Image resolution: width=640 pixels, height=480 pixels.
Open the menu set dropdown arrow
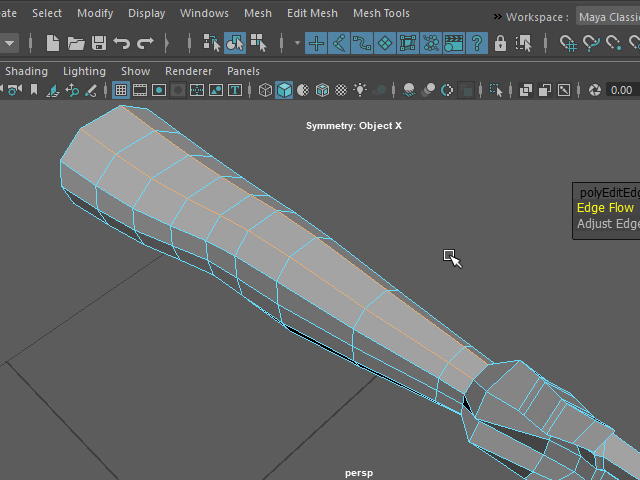(x=9, y=43)
